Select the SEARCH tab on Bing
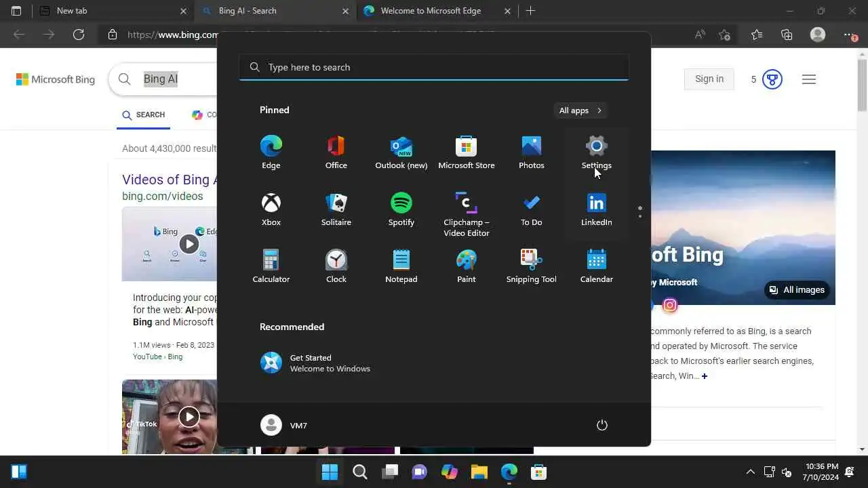The image size is (868, 488). [144, 115]
